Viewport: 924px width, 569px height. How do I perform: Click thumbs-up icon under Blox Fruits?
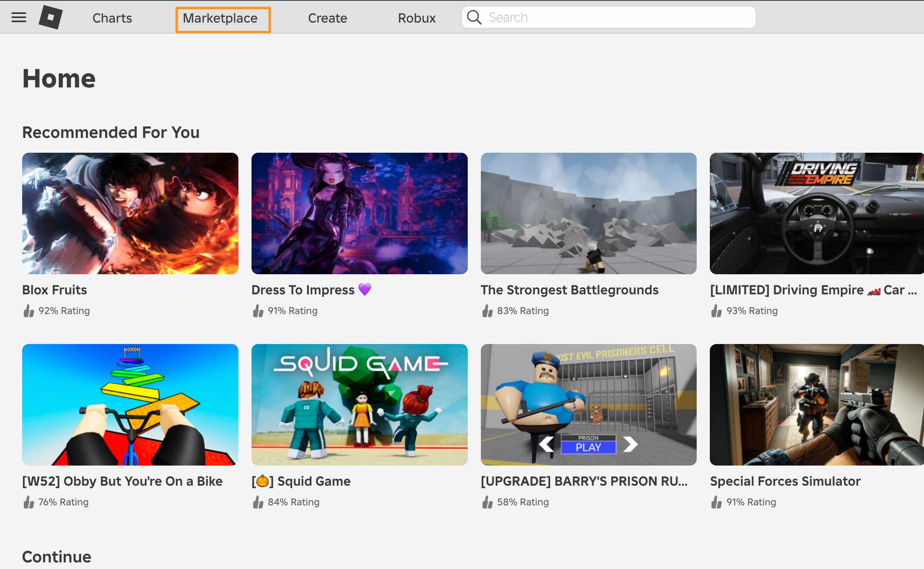pos(29,311)
